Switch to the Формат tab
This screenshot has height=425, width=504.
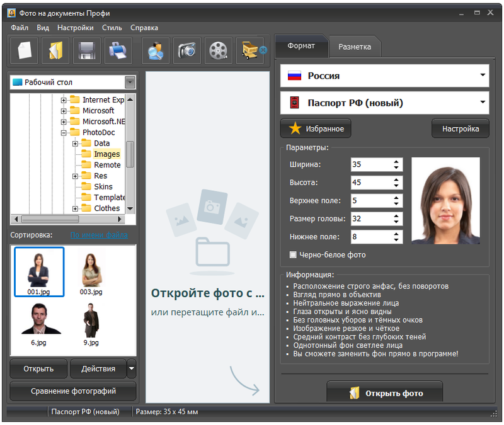(x=301, y=46)
